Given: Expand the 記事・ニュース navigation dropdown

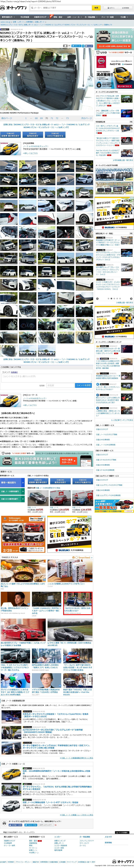Looking at the screenshot, I should point(74,17).
